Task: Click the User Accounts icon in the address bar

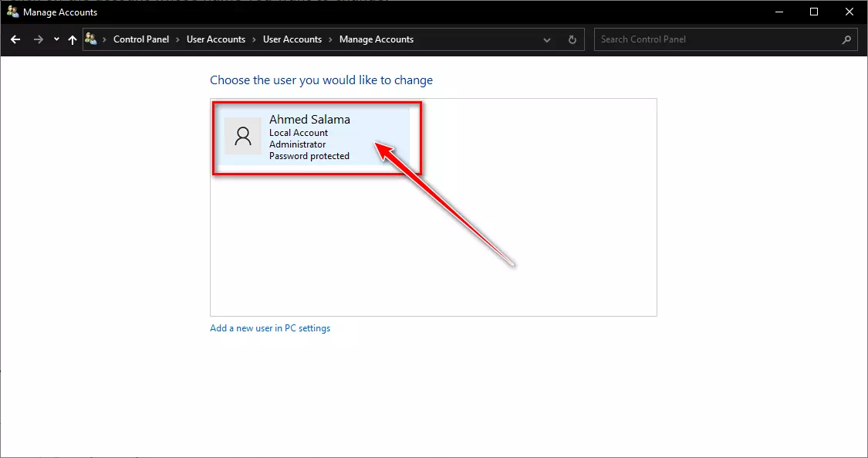Action: [x=91, y=39]
